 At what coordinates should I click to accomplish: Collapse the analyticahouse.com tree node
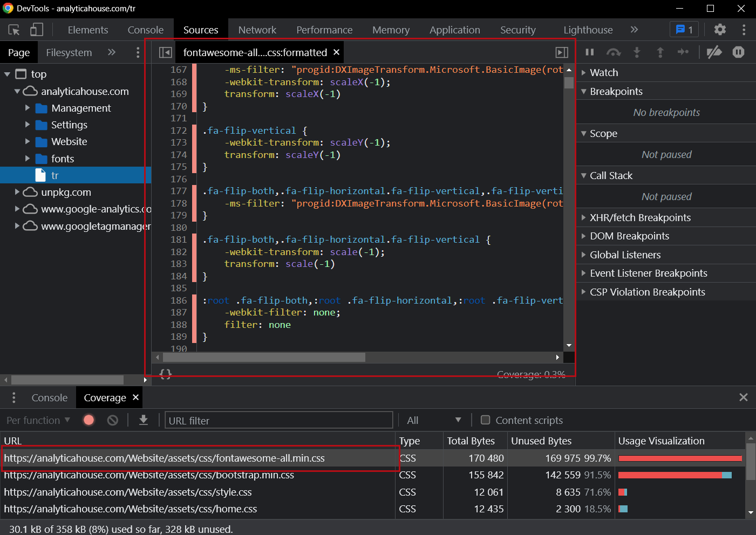(x=17, y=91)
